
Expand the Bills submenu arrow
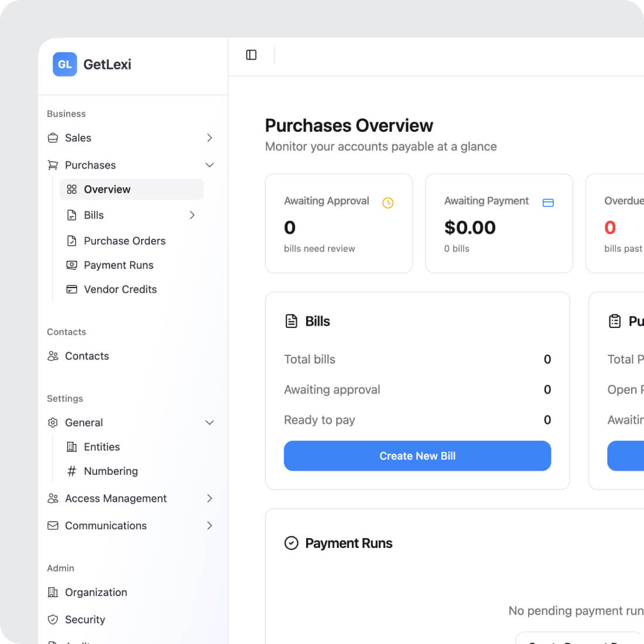pos(192,215)
